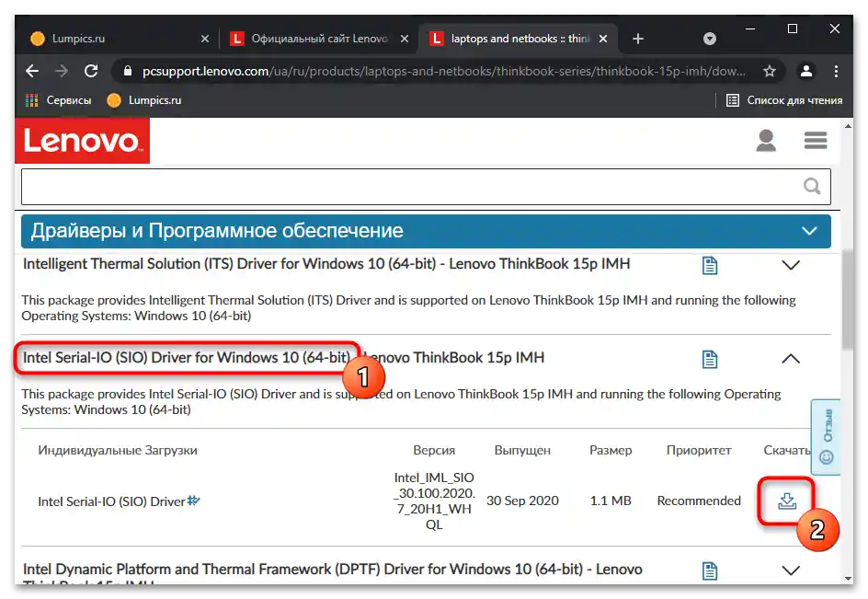Screen dimensions: 868x599
Task: Click the Recommended priority value
Action: (699, 501)
